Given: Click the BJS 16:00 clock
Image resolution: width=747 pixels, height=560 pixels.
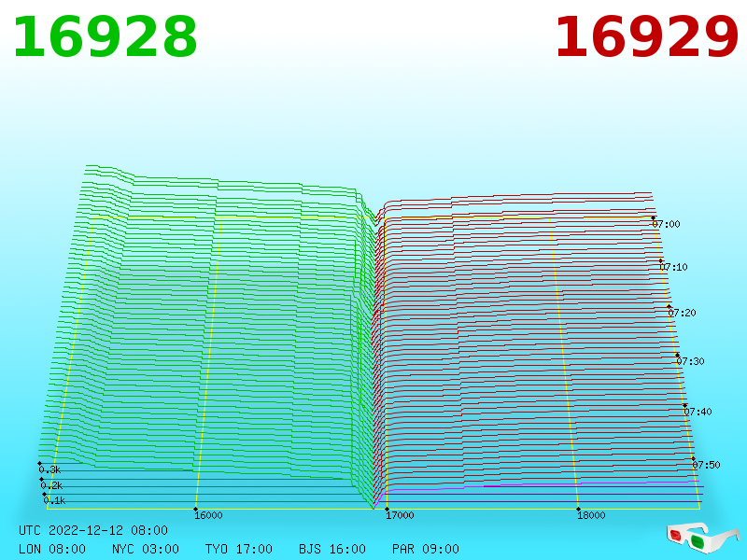Looking at the screenshot, I should point(332,549).
